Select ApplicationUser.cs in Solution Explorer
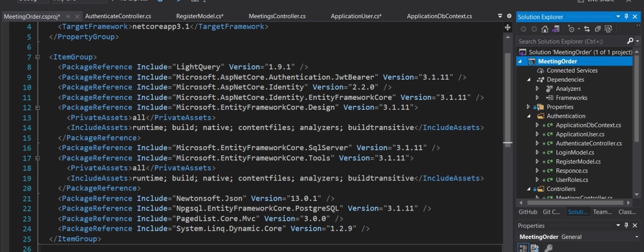Screen dimensions: 644x252 tap(580, 134)
